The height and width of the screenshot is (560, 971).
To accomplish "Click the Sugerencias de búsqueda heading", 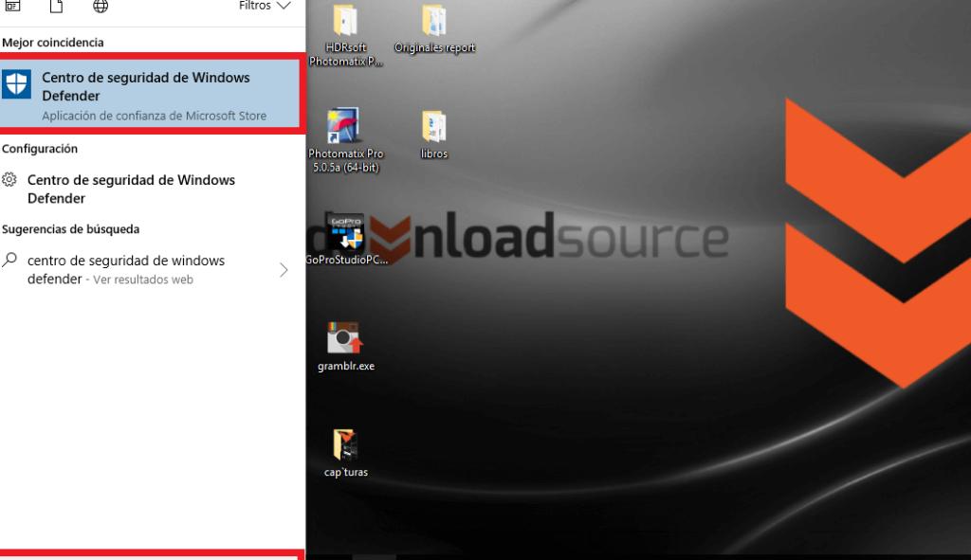I will (70, 229).
